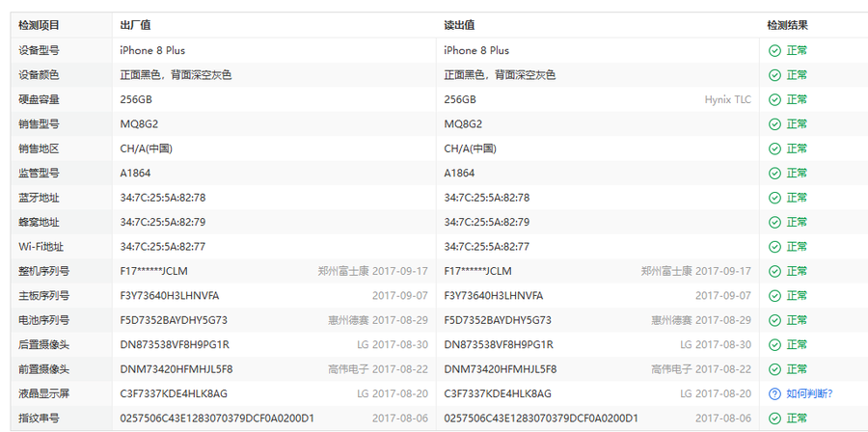The height and width of the screenshot is (432, 868).
Task: Click the green check icon in the 监管型号 row
Action: pyautogui.click(x=774, y=174)
